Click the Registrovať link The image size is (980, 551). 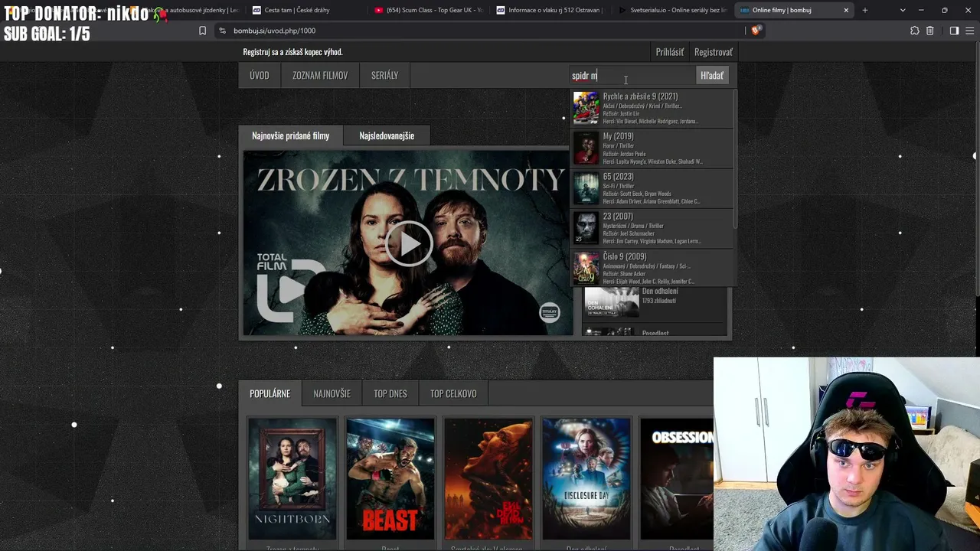(714, 52)
